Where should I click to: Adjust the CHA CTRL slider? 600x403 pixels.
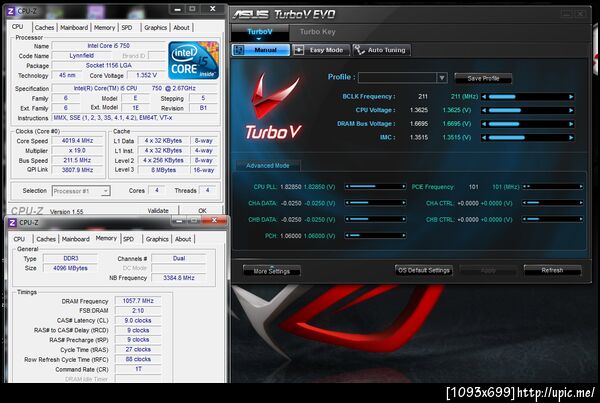(553, 203)
